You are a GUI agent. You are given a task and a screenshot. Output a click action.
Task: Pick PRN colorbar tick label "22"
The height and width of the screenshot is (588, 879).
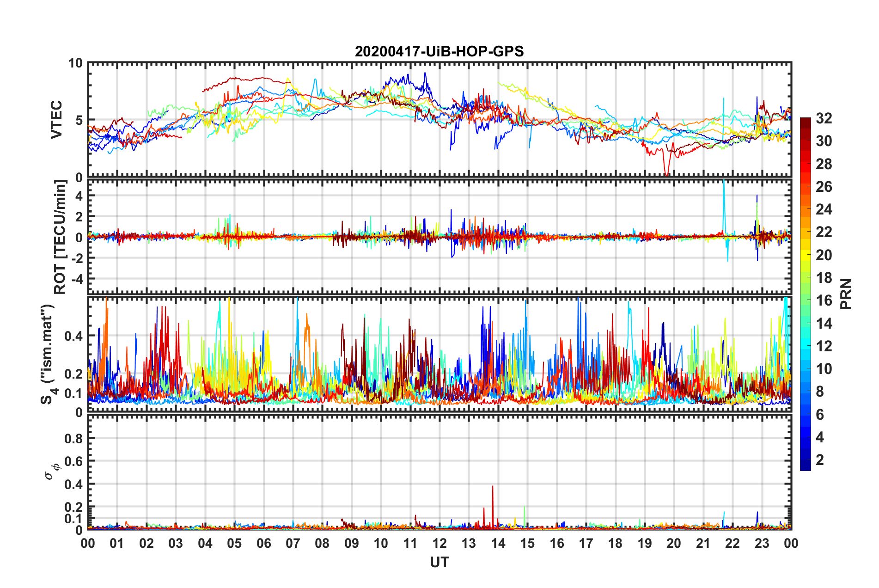824,232
